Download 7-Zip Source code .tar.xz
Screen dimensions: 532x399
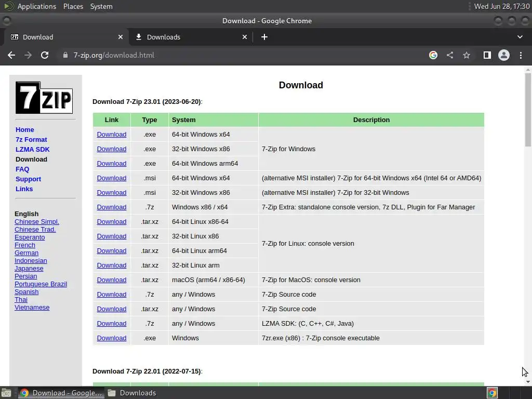click(x=112, y=309)
